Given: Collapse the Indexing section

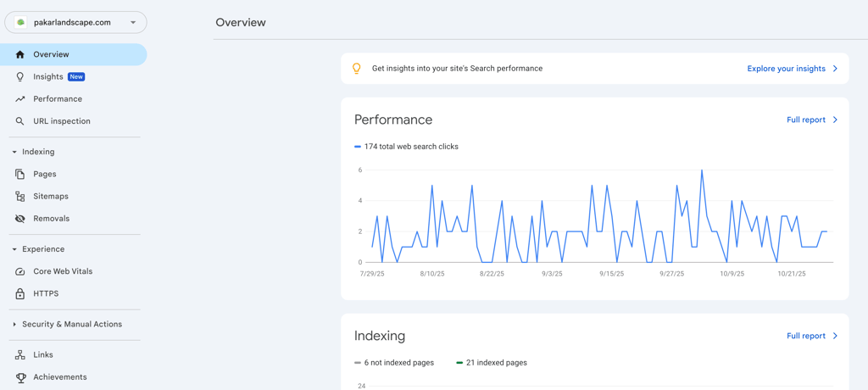Looking at the screenshot, I should pyautogui.click(x=14, y=152).
